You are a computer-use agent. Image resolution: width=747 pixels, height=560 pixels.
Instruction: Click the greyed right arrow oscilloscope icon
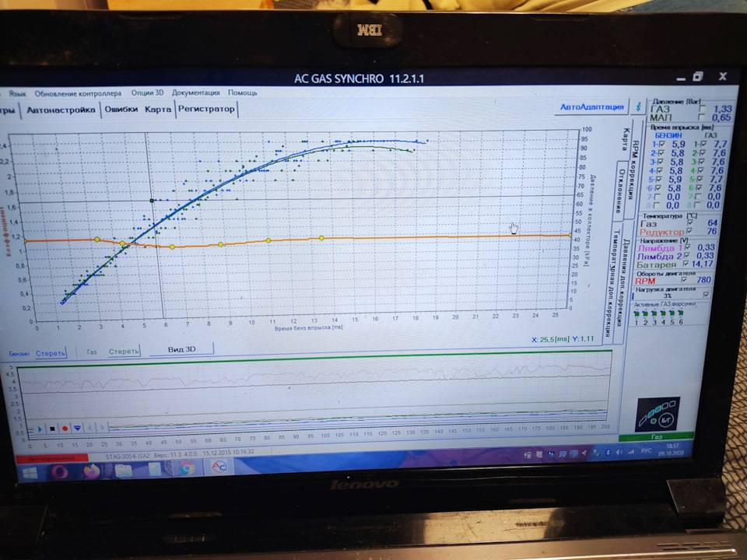click(x=102, y=428)
